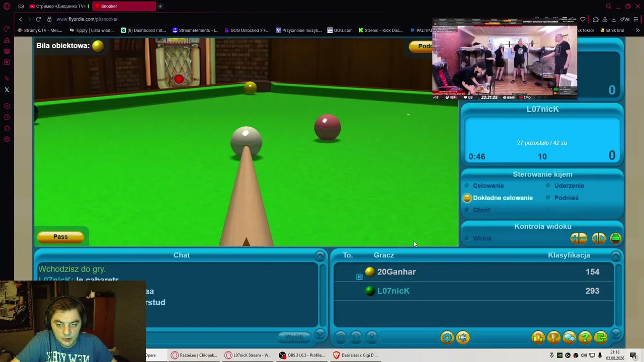Select the Widok view control option
This screenshot has width=644, height=362.
[478, 238]
